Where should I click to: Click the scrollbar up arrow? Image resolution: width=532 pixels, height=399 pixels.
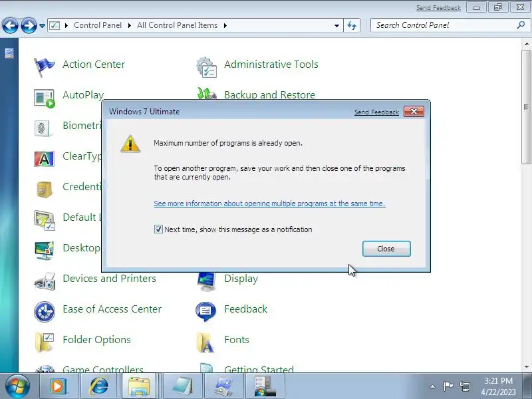[526, 44]
